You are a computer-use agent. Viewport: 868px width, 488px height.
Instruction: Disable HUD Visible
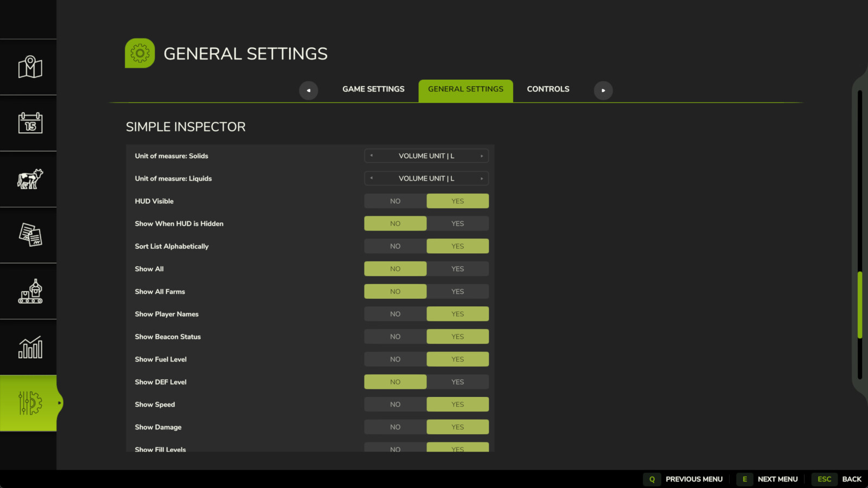(394, 201)
